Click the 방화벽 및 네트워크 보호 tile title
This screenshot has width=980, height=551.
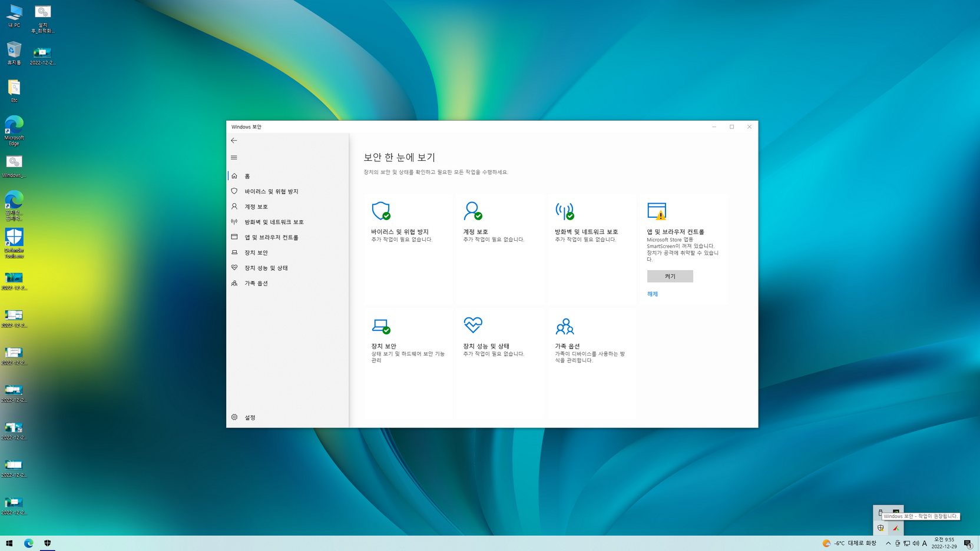tap(586, 232)
